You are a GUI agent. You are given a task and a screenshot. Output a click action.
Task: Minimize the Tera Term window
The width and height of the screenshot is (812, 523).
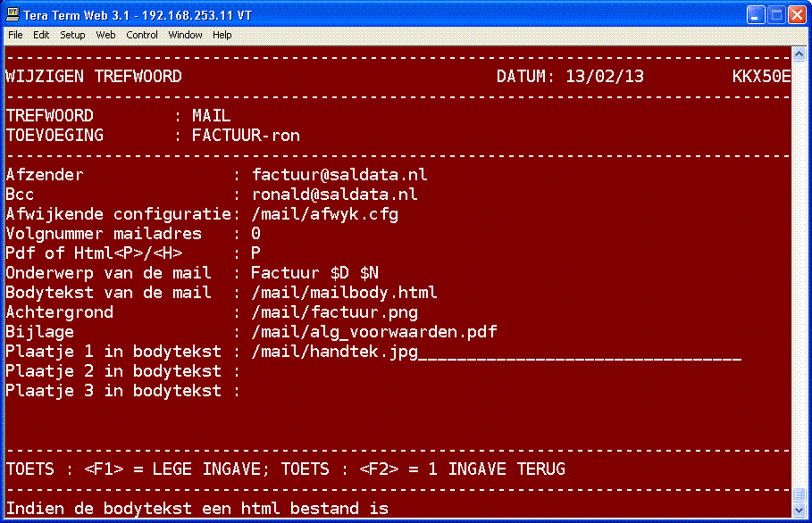point(756,14)
